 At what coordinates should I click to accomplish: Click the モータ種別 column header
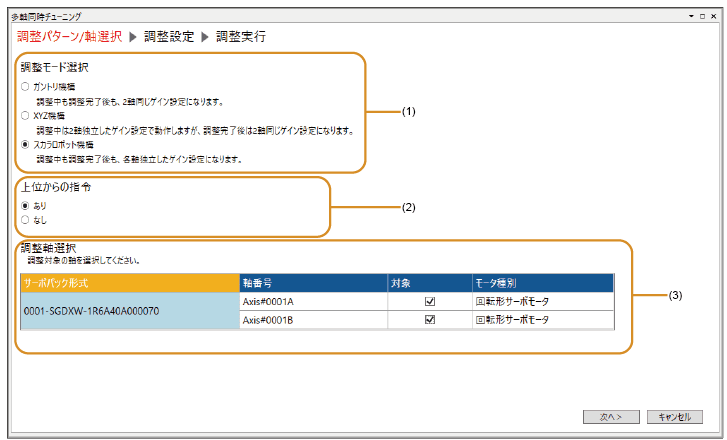pos(540,282)
